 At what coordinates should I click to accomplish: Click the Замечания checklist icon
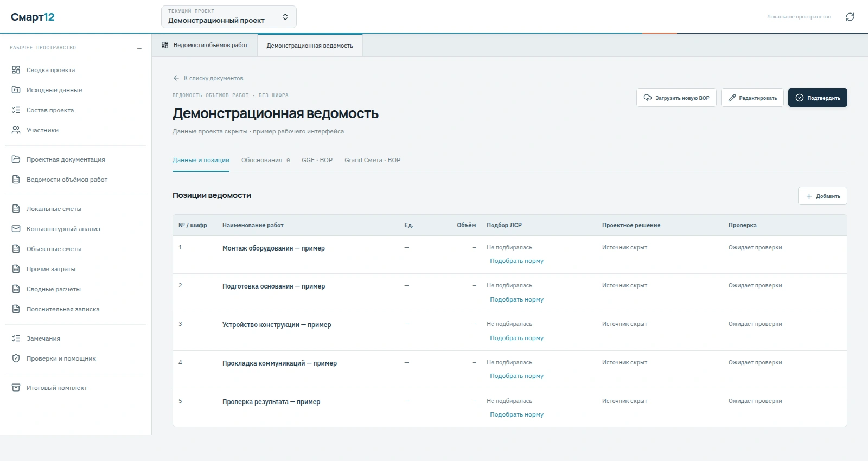[16, 338]
